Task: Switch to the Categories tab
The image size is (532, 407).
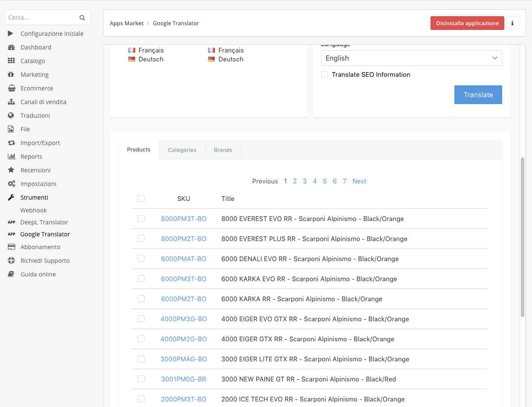Action: pos(182,150)
